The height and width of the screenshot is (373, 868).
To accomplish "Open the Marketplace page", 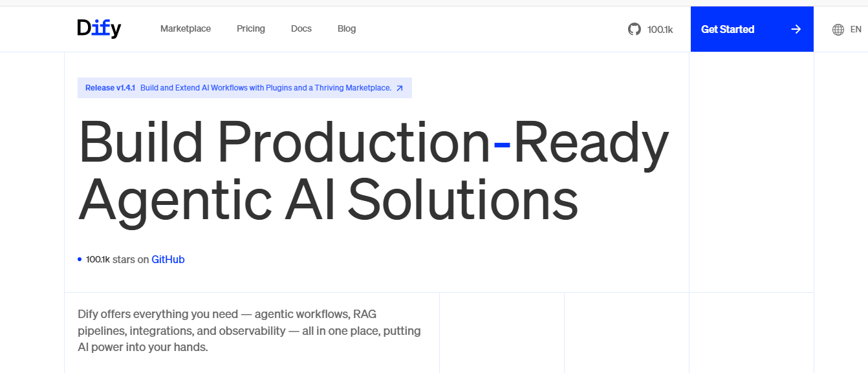I will pyautogui.click(x=186, y=28).
